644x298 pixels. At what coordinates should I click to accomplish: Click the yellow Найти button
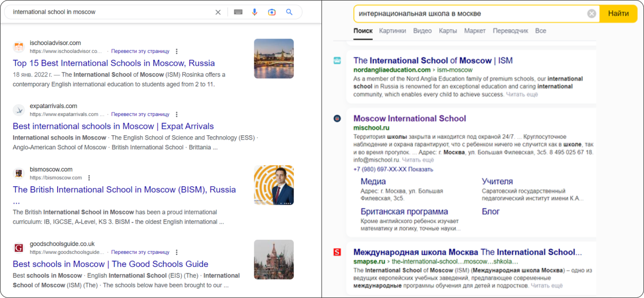[618, 14]
